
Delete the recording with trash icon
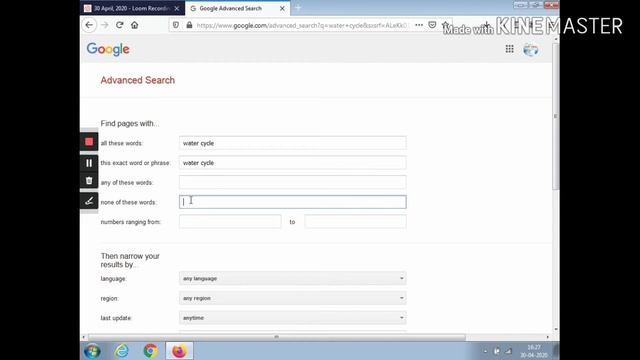click(x=89, y=181)
